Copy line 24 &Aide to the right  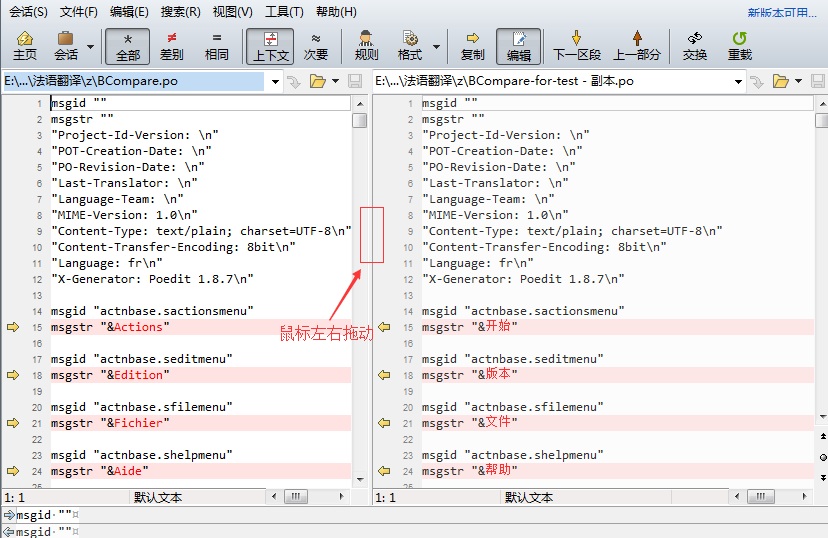13,471
